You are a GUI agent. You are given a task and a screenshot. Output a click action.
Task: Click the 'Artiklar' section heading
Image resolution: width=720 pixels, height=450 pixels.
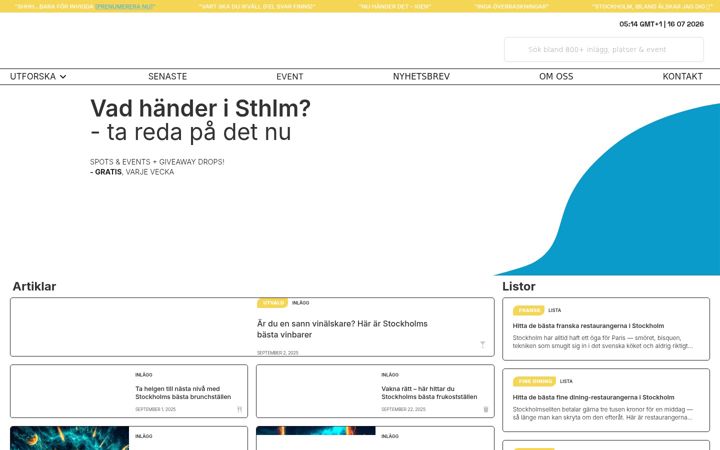[x=34, y=287]
